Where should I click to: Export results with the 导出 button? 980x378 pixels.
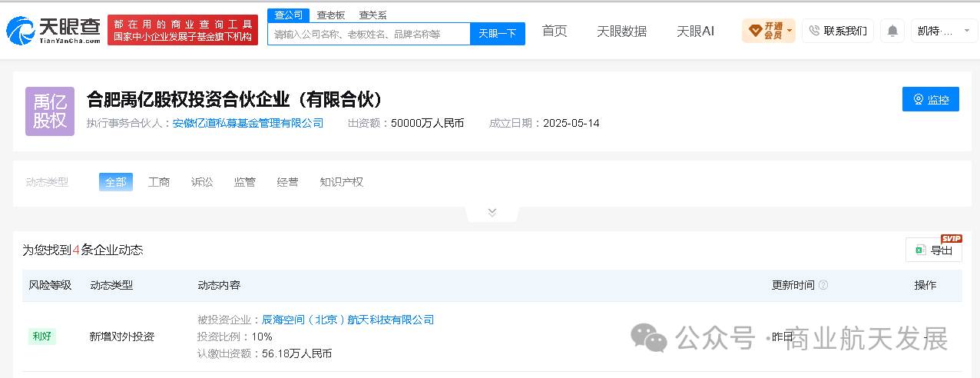tap(934, 250)
